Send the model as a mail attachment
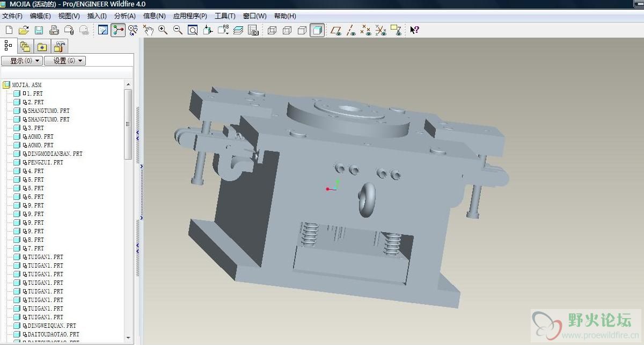 69,30
